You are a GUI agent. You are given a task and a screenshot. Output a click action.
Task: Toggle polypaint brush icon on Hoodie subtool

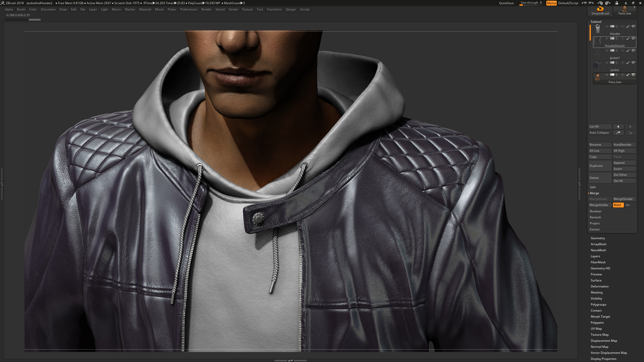tap(628, 26)
